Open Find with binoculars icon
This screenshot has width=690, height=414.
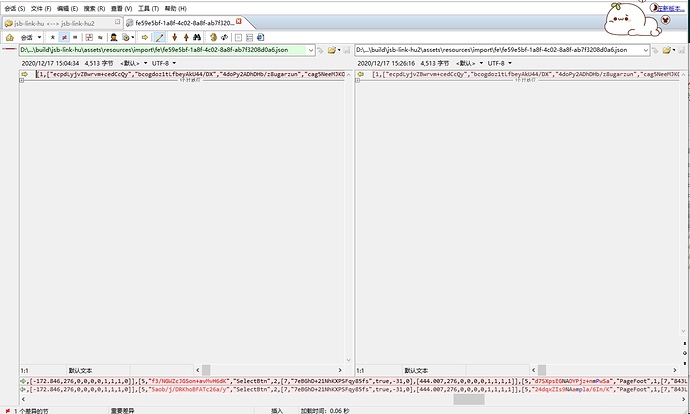(x=197, y=37)
